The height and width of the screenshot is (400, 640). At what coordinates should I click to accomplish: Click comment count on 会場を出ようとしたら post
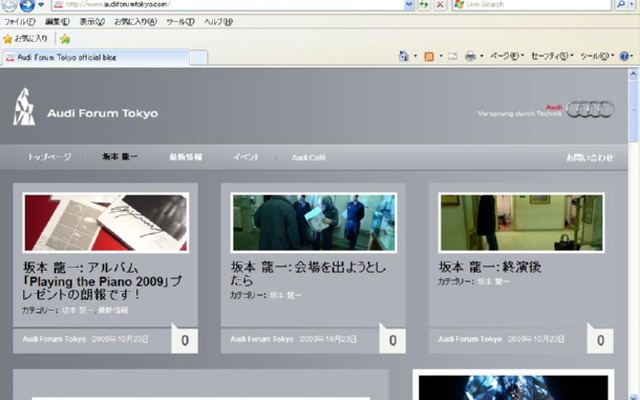392,340
